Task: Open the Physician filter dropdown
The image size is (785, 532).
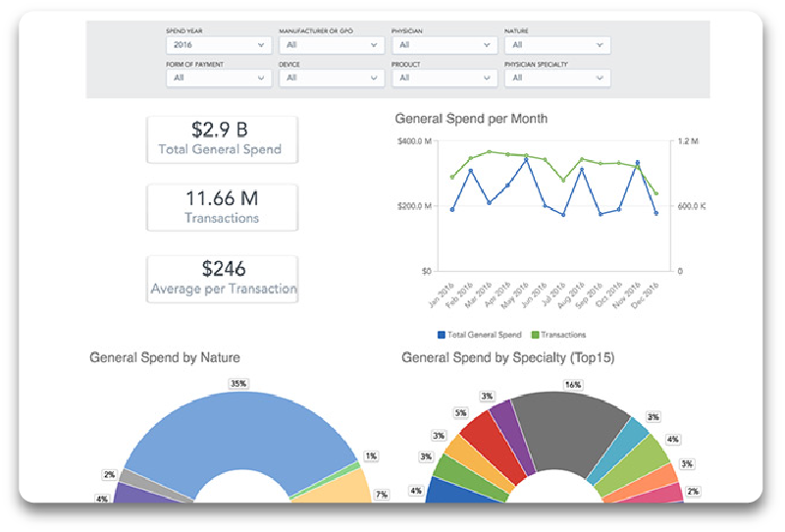Action: 445,45
